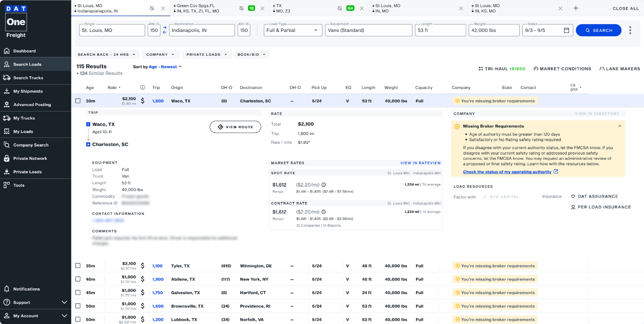Select the Tyler, TX load checkbox
Screen dimensions: 644x324
(x=78, y=266)
